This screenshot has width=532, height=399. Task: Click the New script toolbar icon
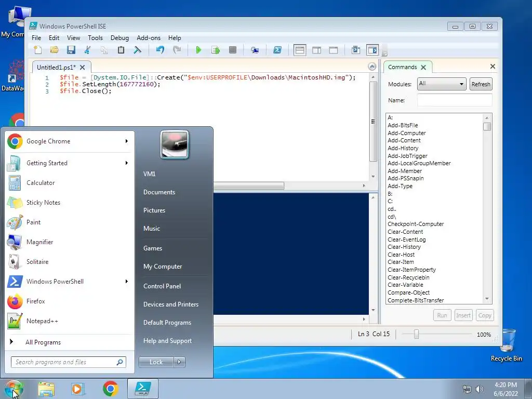coord(37,50)
